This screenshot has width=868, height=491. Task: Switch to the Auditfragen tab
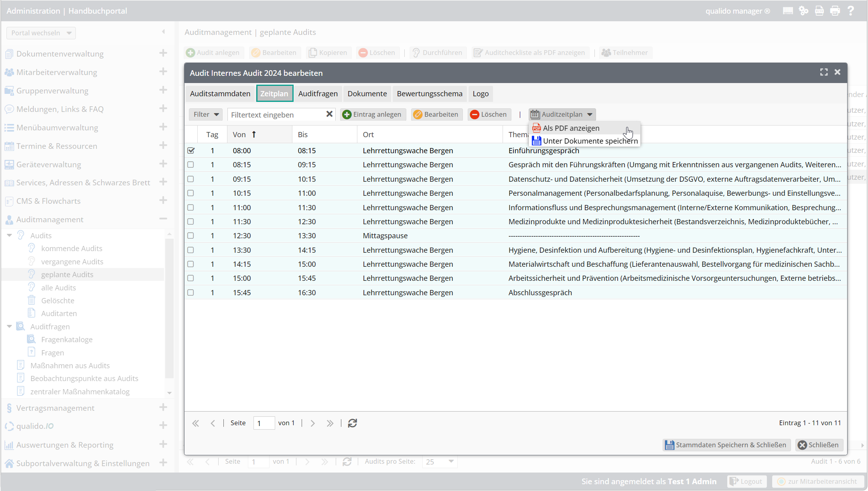318,94
